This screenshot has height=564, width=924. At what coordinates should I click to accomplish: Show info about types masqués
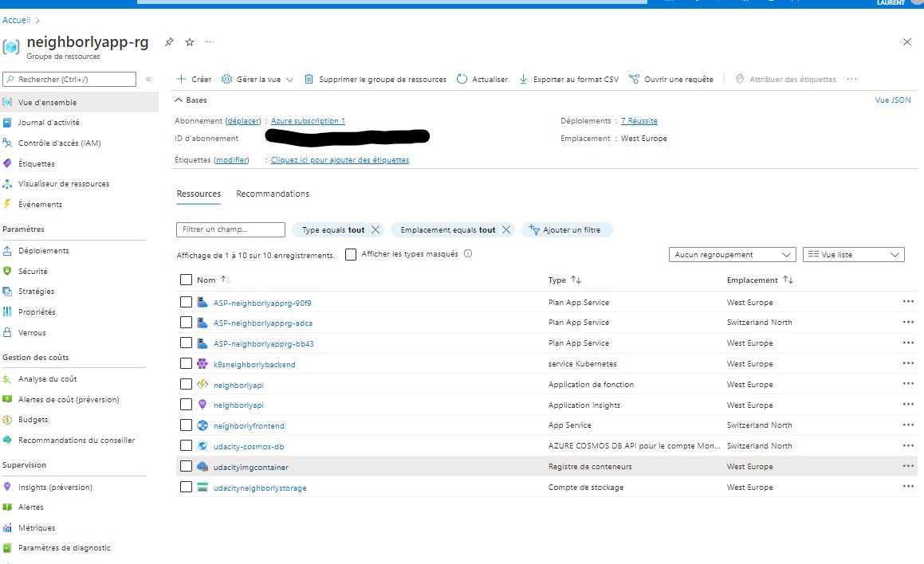[468, 254]
